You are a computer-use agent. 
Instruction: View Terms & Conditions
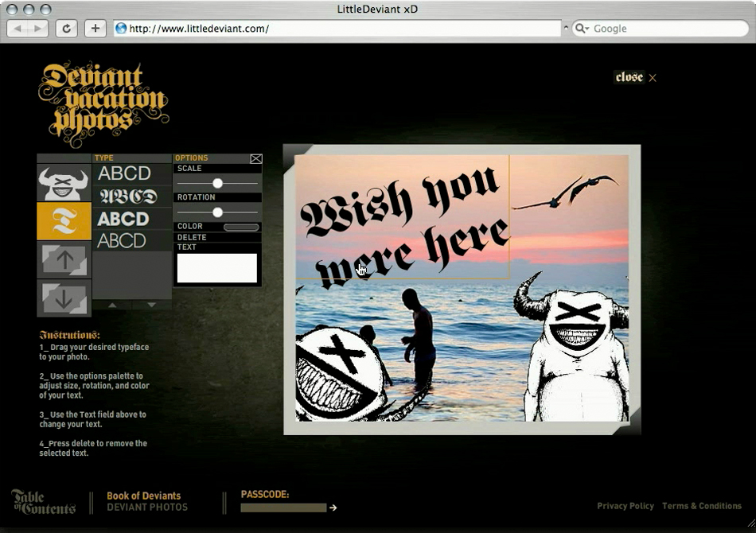tap(702, 506)
